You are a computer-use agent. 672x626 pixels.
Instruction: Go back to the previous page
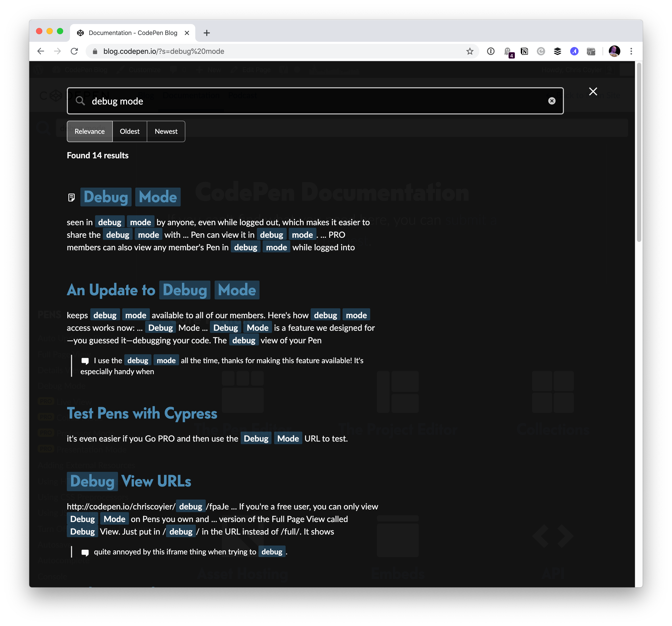[41, 51]
